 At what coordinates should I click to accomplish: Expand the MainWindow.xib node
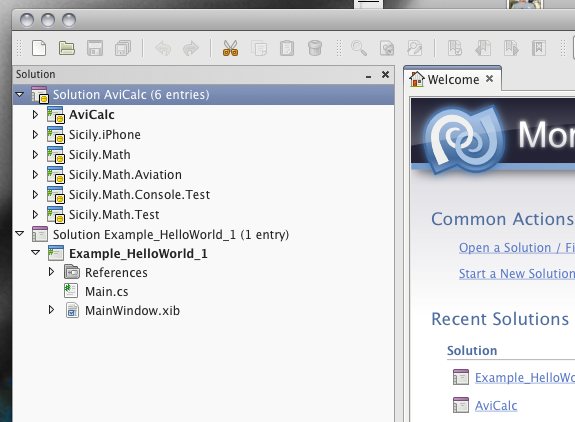[x=51, y=310]
